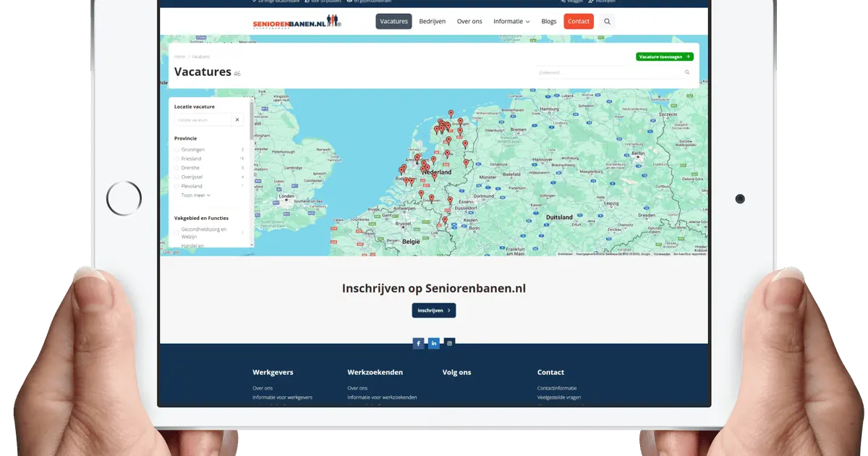868x456 pixels.
Task: Clear the Locatie vacature field with X
Action: [x=237, y=119]
